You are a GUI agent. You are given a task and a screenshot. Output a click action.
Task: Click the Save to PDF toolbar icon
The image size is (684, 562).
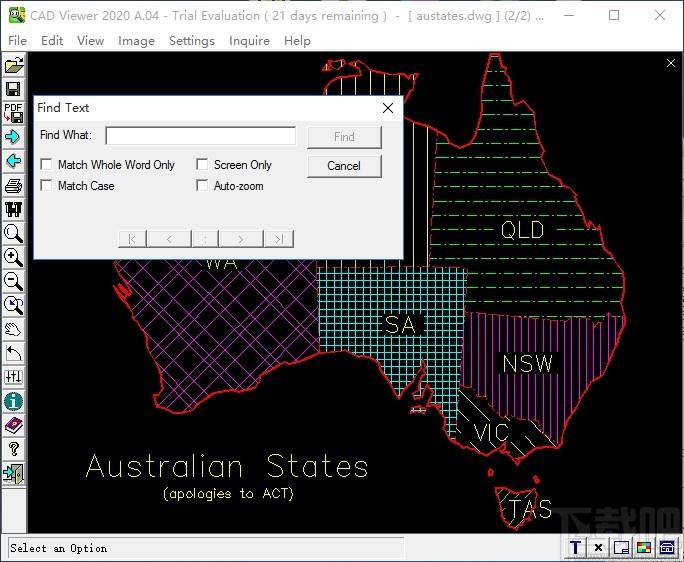pos(14,113)
